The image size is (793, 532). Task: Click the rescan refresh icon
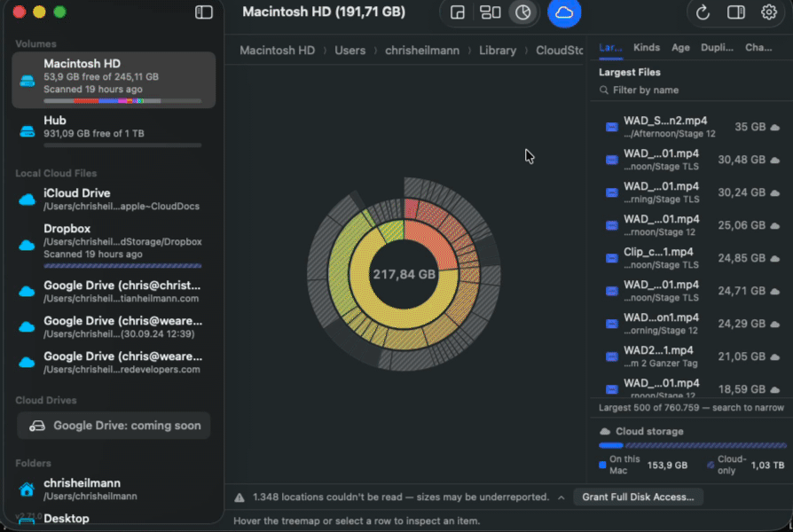pos(703,12)
